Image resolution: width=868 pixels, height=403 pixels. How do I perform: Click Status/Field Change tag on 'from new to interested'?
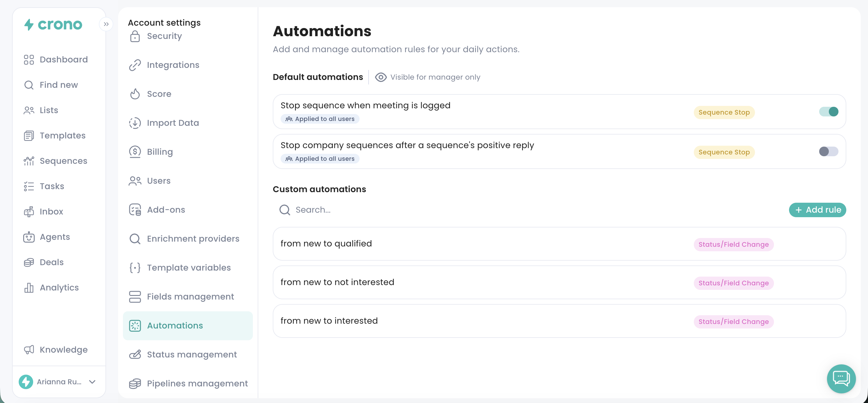point(734,322)
